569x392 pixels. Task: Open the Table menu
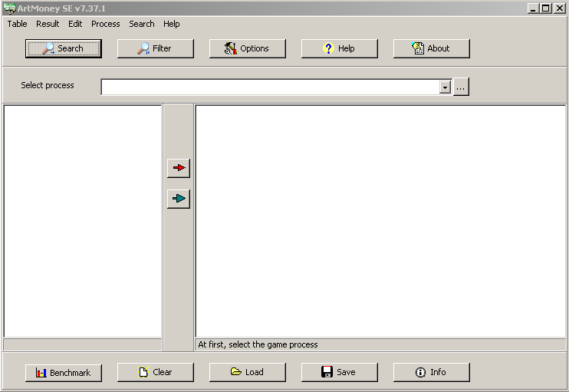(18, 24)
